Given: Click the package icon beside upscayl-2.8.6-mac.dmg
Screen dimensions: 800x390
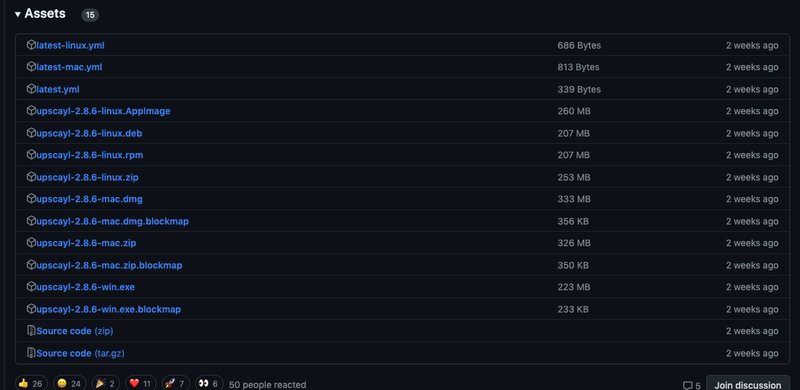Looking at the screenshot, I should [x=31, y=199].
